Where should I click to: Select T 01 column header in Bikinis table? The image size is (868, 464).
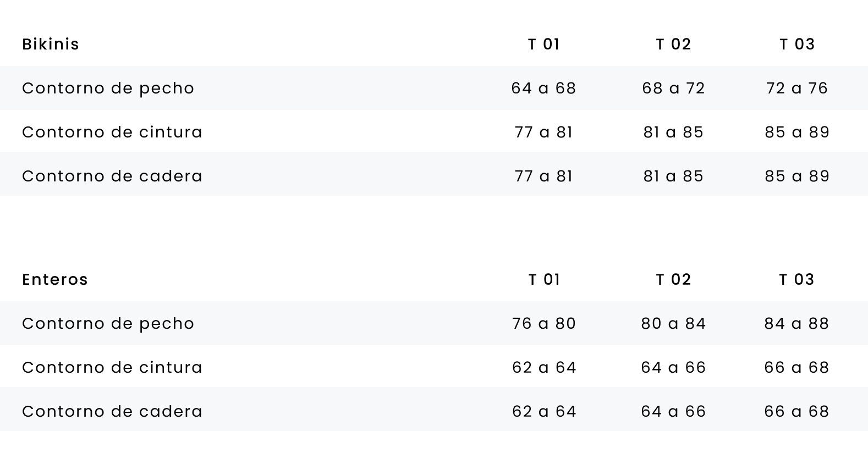(544, 44)
